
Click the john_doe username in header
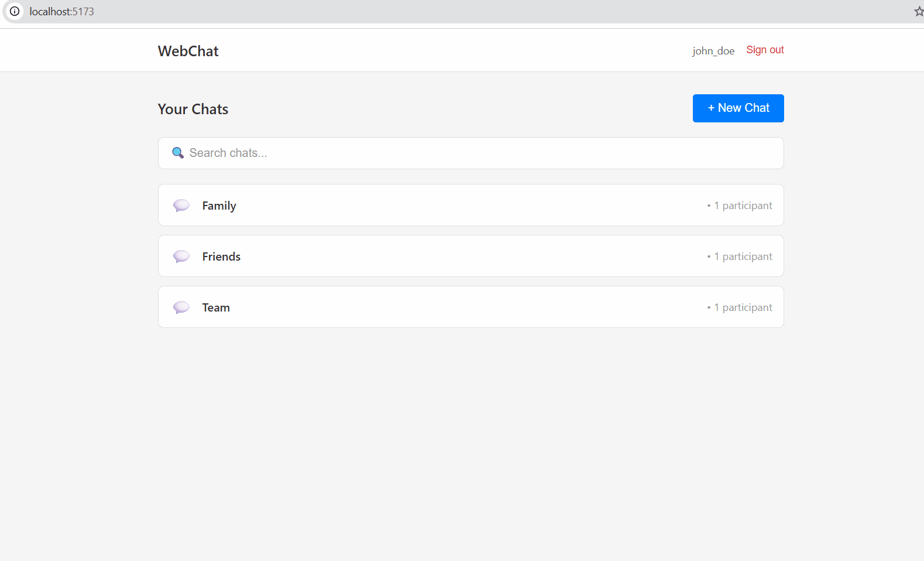pos(713,51)
